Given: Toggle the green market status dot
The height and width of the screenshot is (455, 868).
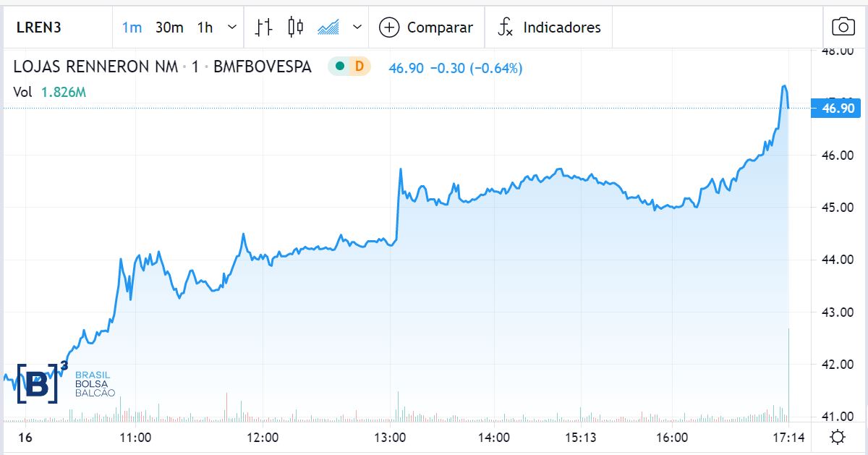Looking at the screenshot, I should click(340, 67).
